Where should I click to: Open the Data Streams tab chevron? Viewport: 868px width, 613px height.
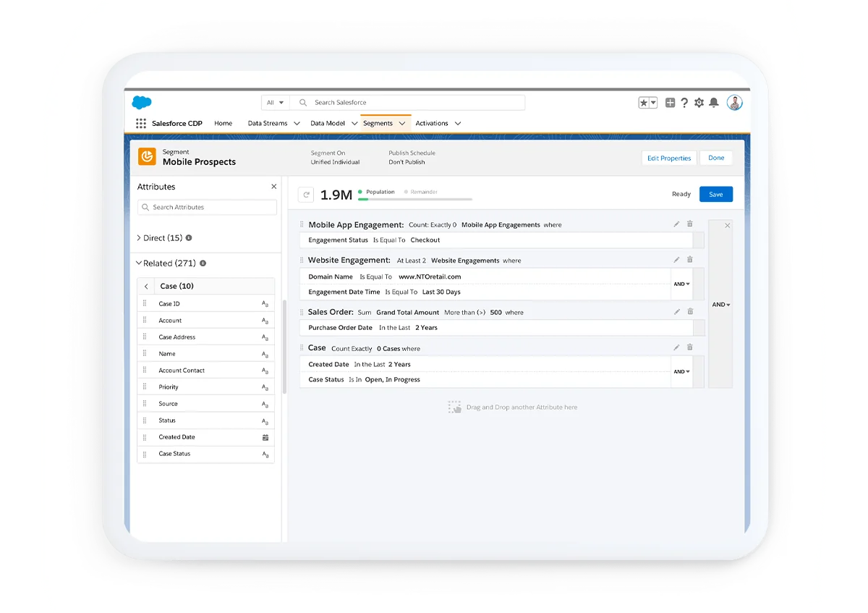point(297,124)
